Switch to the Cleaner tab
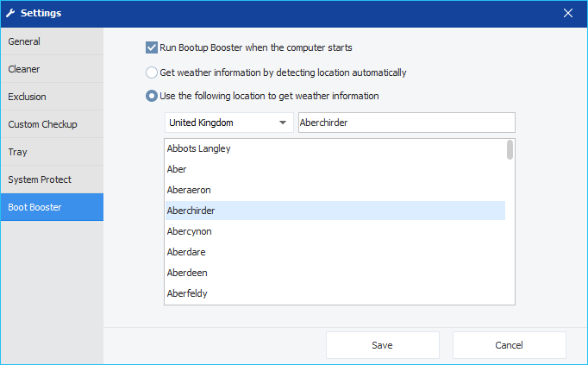Viewport: 588px width, 365px height. [52, 69]
